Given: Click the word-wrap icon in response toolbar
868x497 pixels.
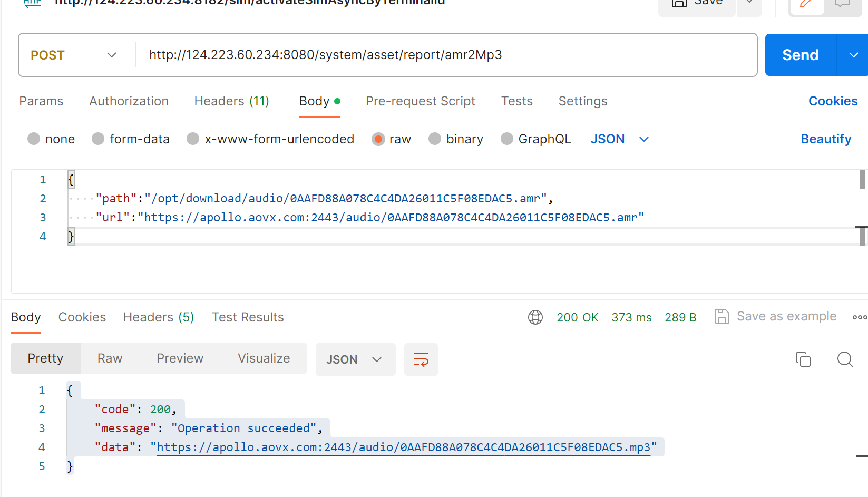Looking at the screenshot, I should [x=421, y=359].
